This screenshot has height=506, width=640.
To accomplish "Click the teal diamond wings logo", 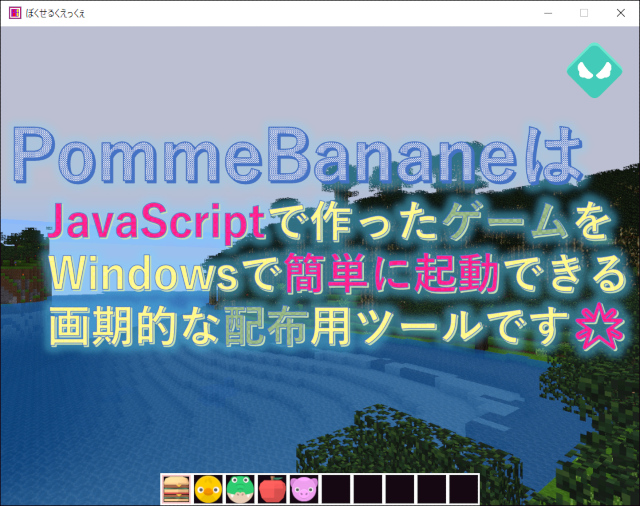I will pyautogui.click(x=594, y=71).
